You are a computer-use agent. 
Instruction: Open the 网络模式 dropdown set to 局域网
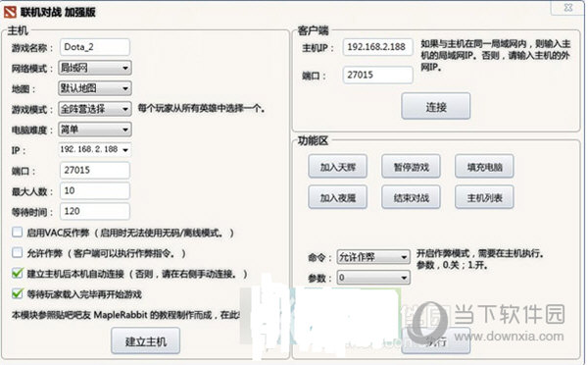(x=95, y=68)
